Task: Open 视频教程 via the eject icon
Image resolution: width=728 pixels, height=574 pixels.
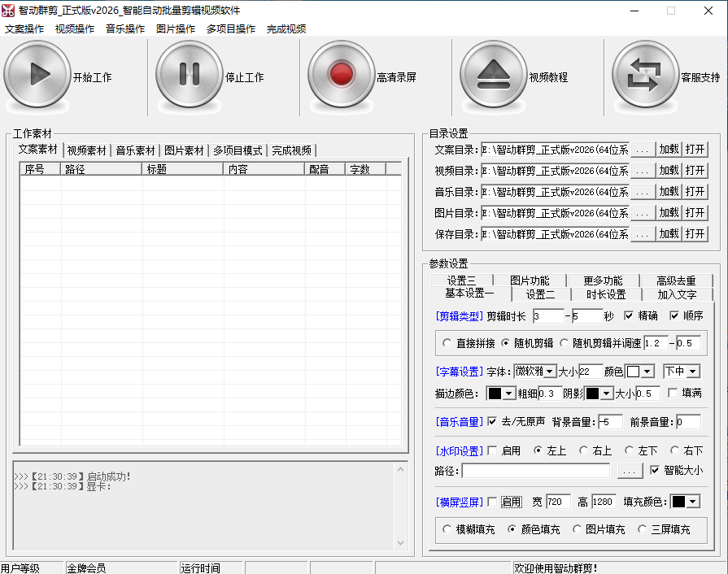Action: [x=492, y=76]
